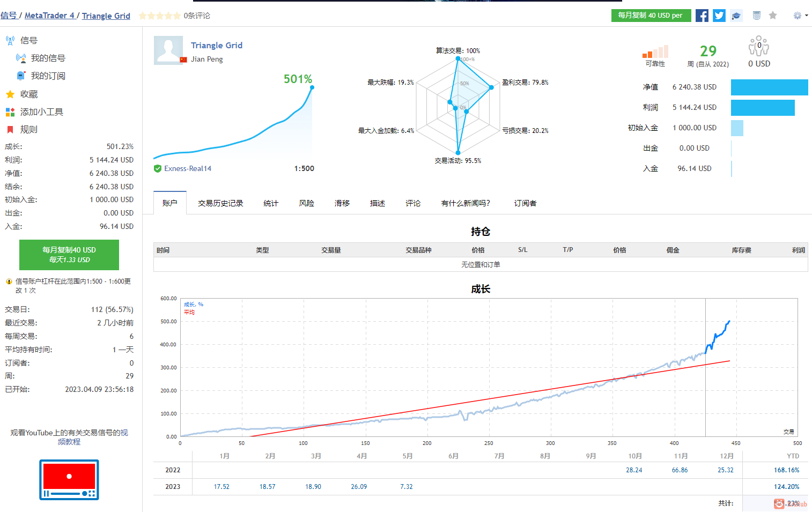Click the T/P column header
Image resolution: width=812 pixels, height=512 pixels.
click(x=568, y=250)
